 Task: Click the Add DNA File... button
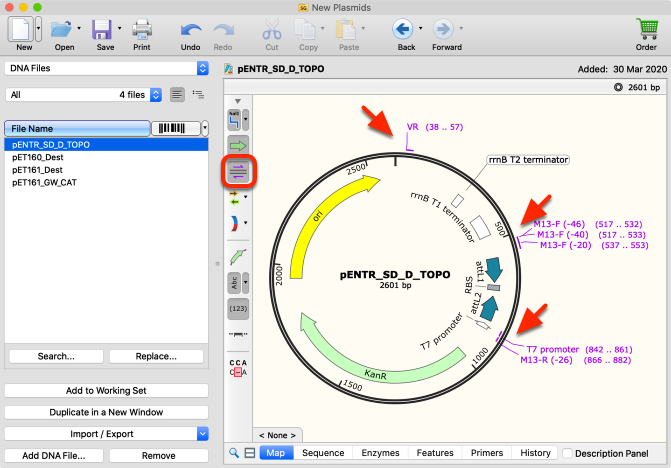pos(54,456)
